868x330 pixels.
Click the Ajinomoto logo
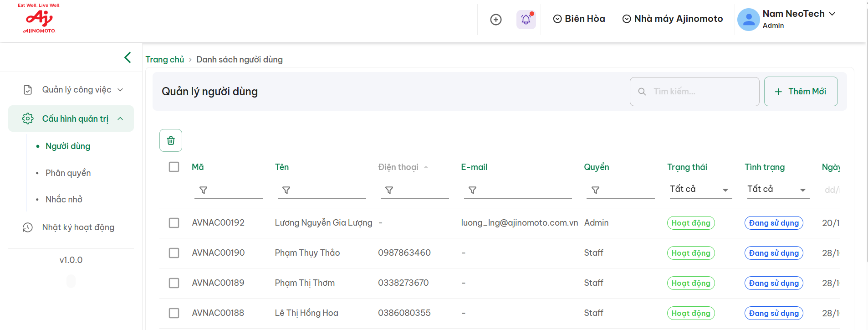point(39,19)
